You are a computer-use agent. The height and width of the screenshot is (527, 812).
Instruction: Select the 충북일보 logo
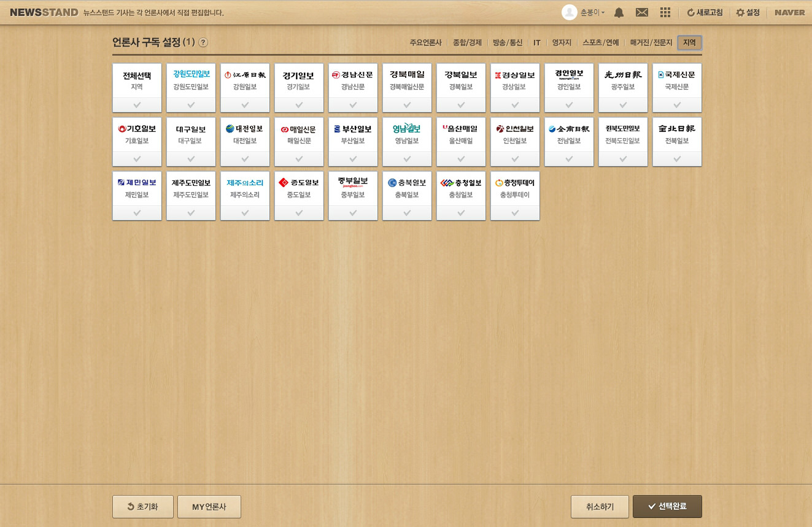click(x=407, y=183)
